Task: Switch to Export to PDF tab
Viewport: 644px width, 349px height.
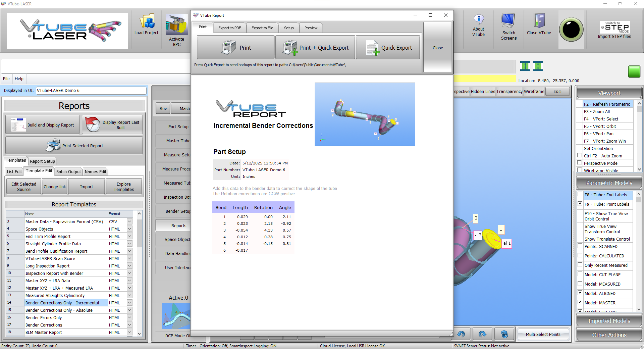Action: (230, 28)
